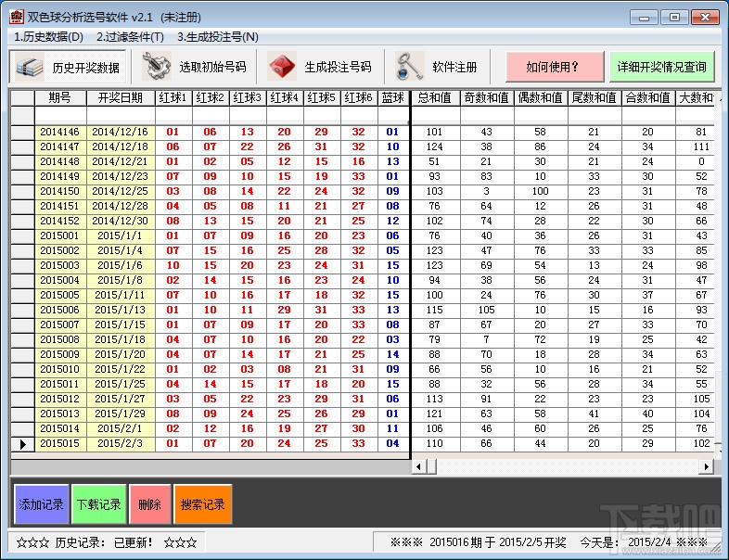Click the stacked books icon for 历史开奖数据
Screen dimensions: 729x560
click(30, 67)
